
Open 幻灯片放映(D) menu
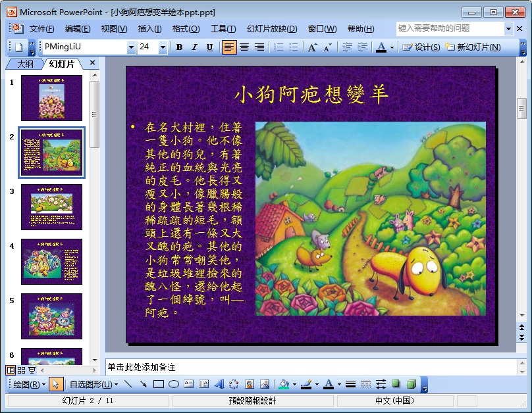pos(272,29)
